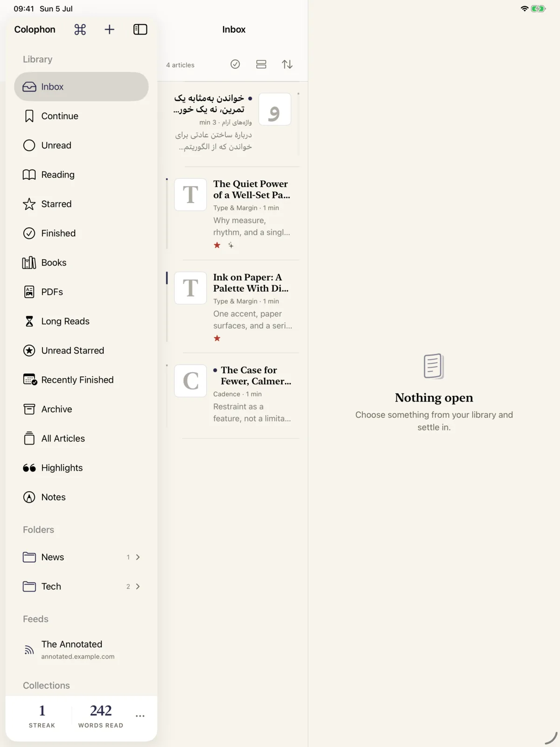Click the Collections section header
The height and width of the screenshot is (747, 560).
[x=47, y=686]
